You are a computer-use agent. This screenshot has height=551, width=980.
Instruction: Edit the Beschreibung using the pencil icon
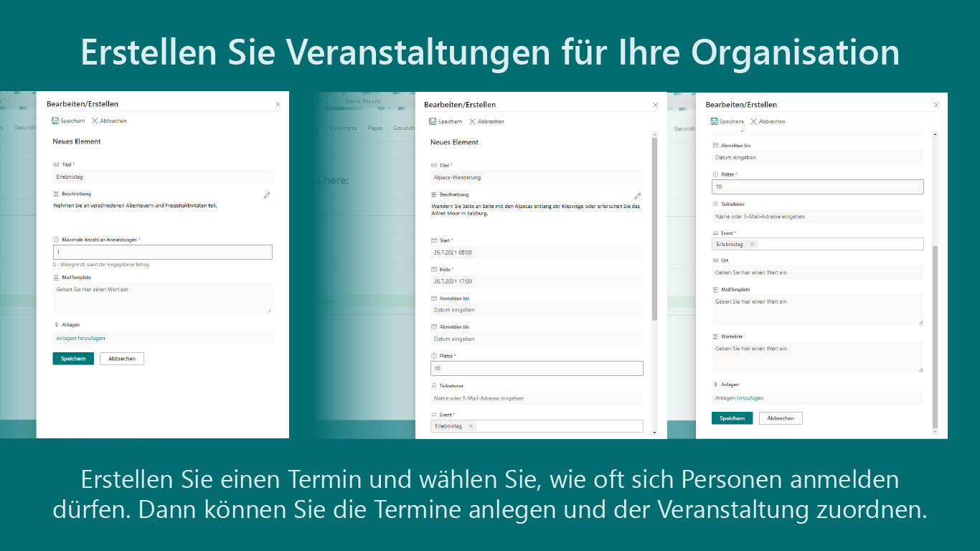tap(266, 194)
